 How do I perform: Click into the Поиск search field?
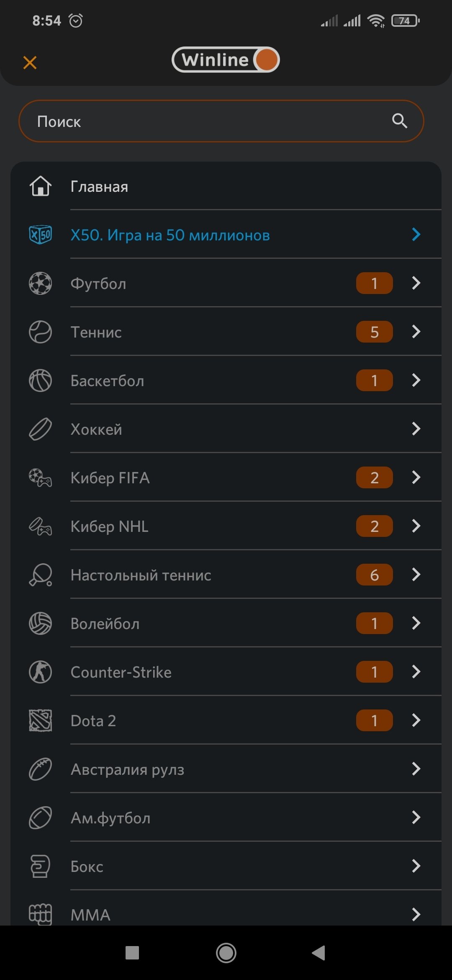(x=209, y=121)
